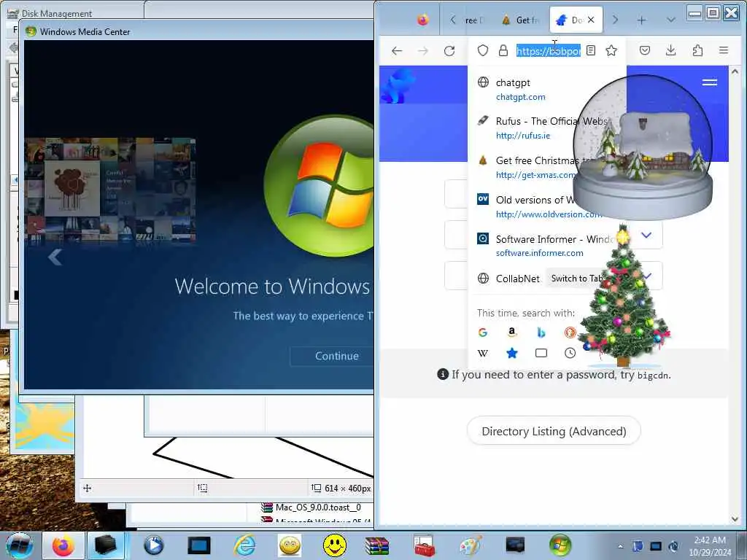Click the left arrow in Media Center
Screen dimensions: 747x560
[x=55, y=257]
